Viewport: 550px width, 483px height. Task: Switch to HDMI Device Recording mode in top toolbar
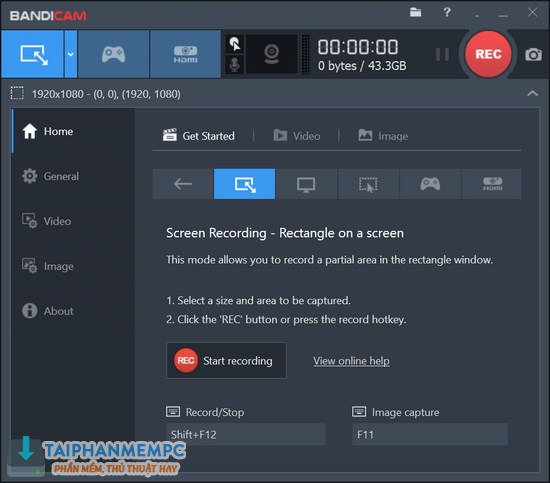185,54
